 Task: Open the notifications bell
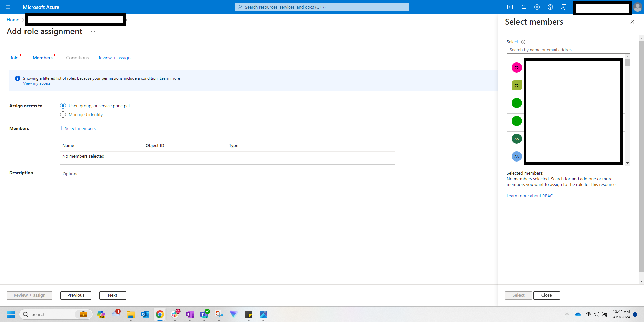pyautogui.click(x=524, y=7)
